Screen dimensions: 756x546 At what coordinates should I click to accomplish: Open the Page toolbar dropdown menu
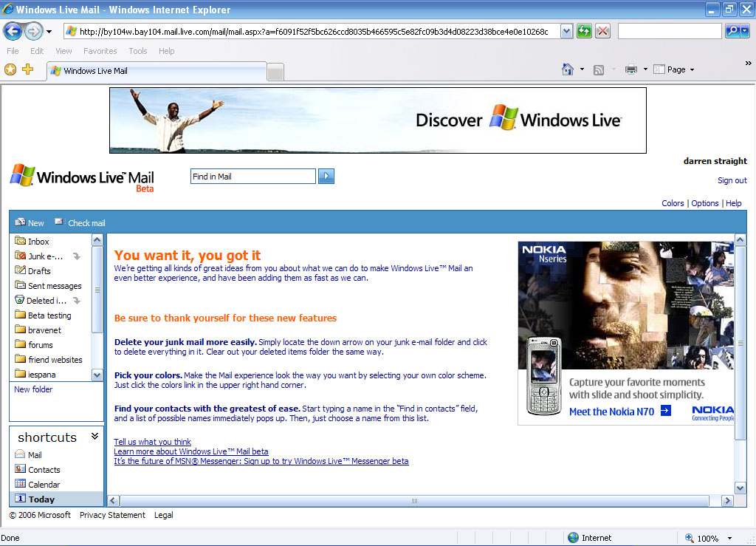(x=675, y=69)
